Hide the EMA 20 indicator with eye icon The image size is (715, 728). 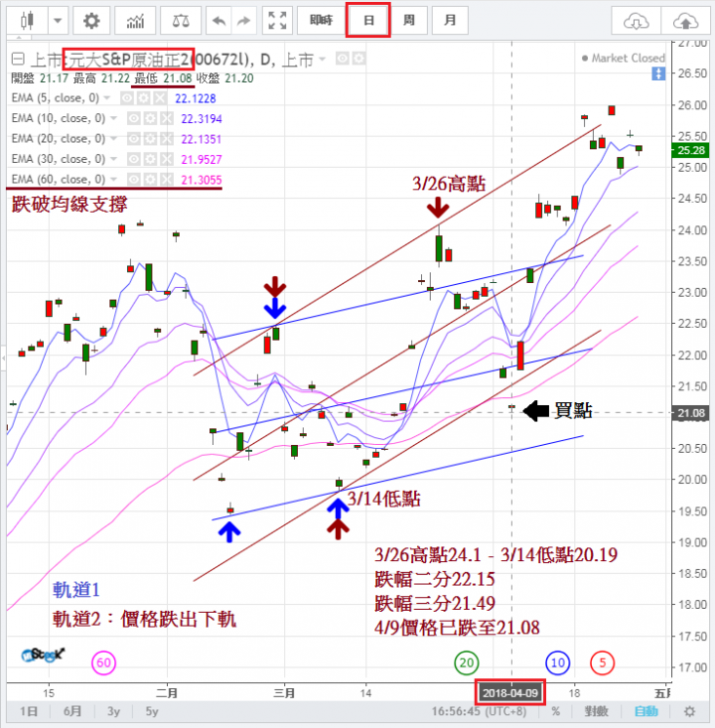pos(134,139)
